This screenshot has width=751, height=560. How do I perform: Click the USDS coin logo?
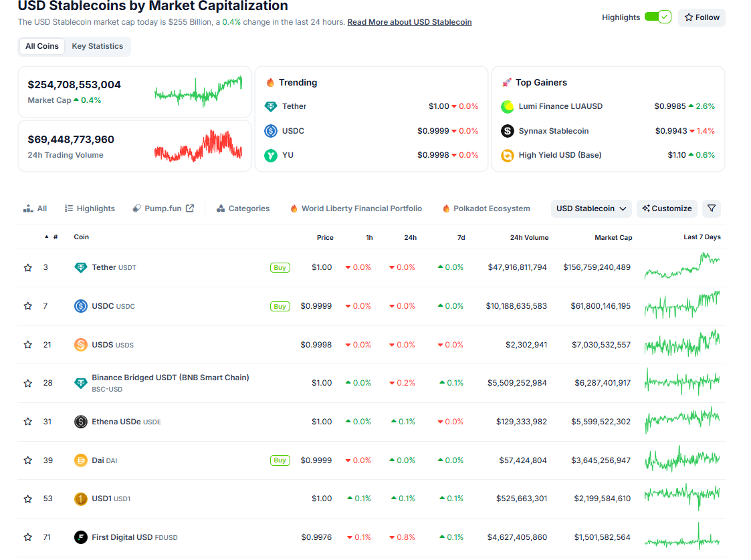point(80,345)
